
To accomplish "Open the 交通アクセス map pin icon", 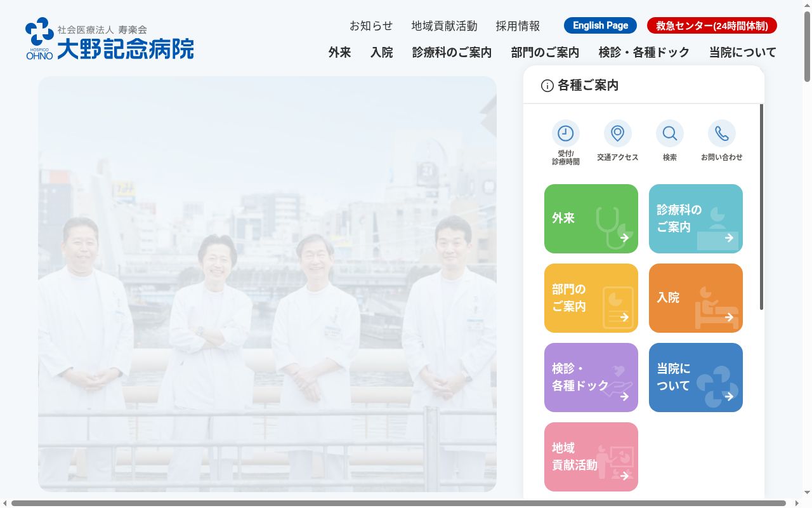I will click(617, 133).
